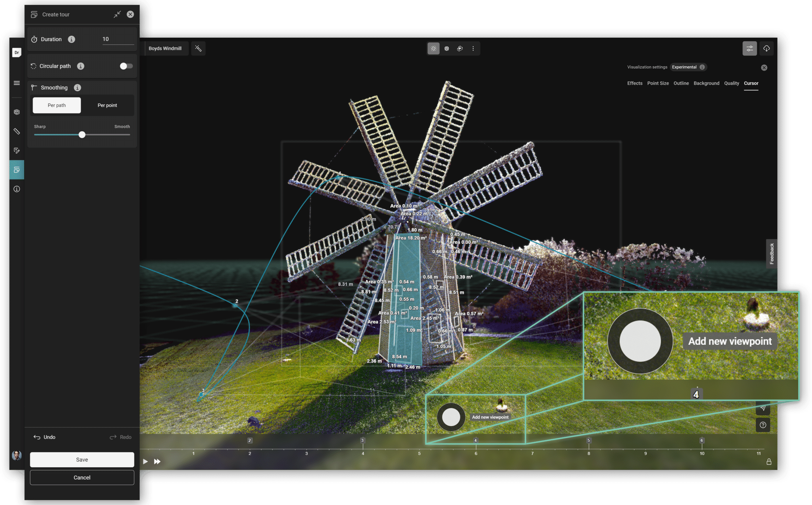Switch to the globe view icon
Screen dimensions: 812x505
(447, 48)
